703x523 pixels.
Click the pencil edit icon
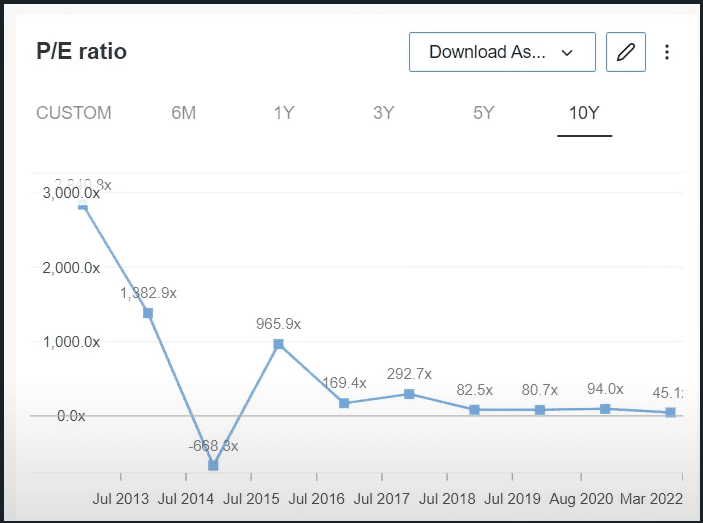[626, 52]
